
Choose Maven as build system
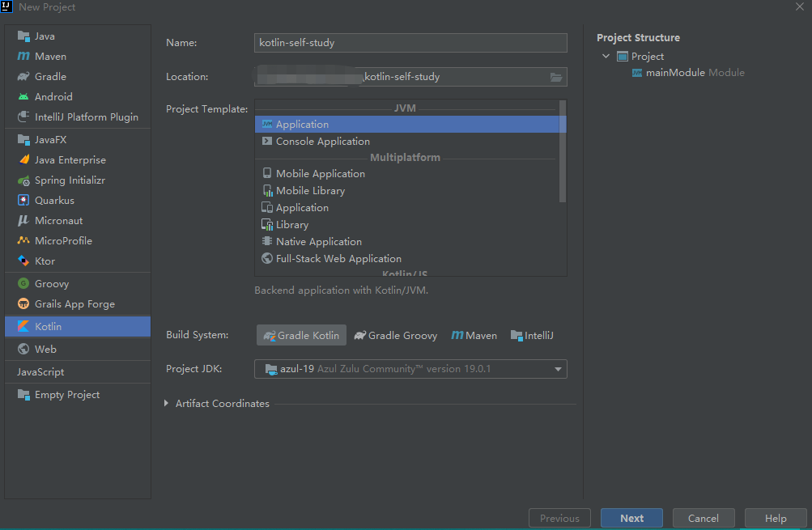(474, 335)
